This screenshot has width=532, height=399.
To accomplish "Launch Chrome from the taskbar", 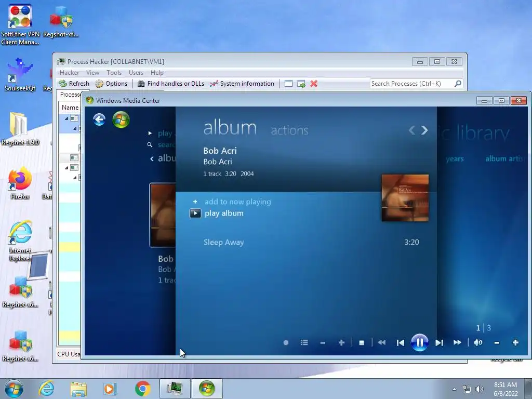I will click(142, 389).
